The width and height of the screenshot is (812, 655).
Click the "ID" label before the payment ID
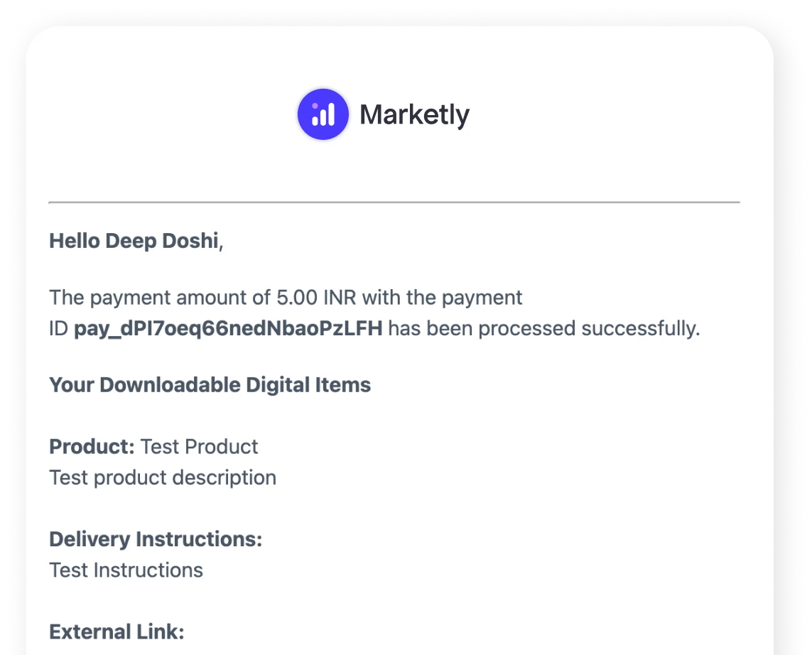(x=58, y=328)
